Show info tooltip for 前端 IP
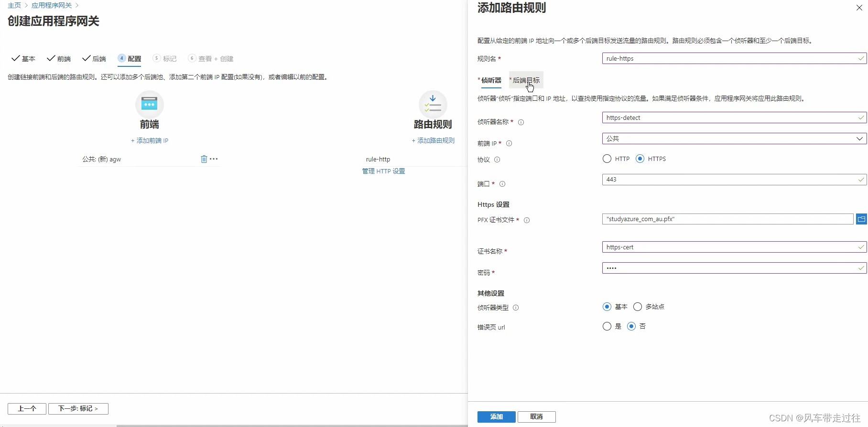The height and width of the screenshot is (427, 868). pyautogui.click(x=509, y=143)
